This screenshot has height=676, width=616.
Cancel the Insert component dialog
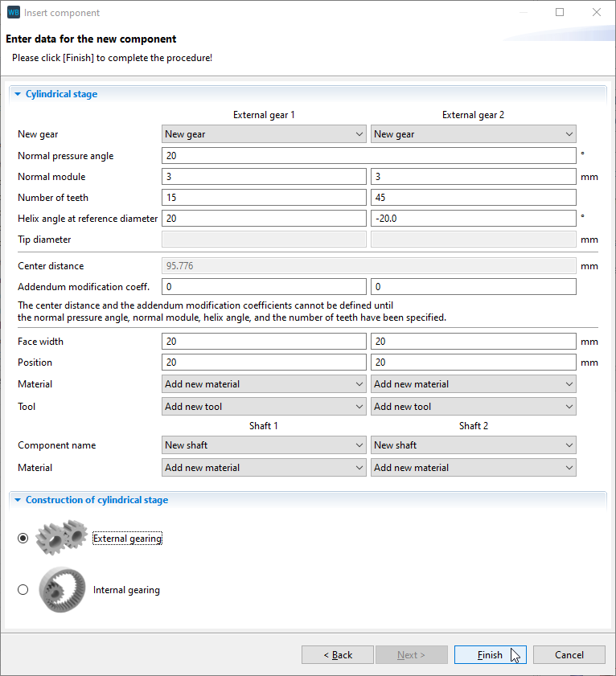click(569, 655)
